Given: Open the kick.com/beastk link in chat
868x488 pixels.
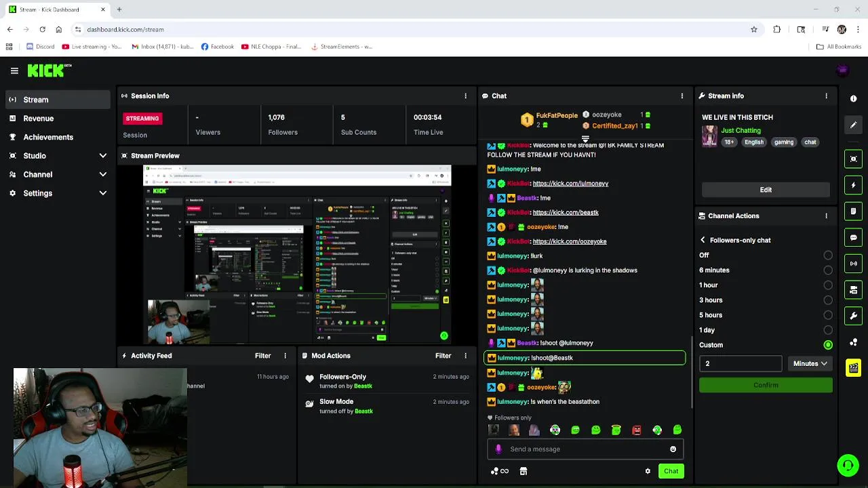Looking at the screenshot, I should click(x=566, y=212).
